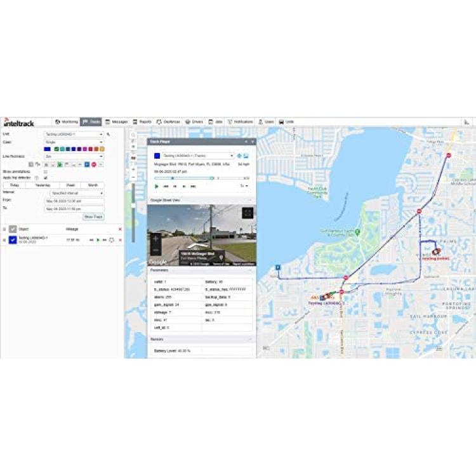Click the map search magnifier icon

coord(133,135)
